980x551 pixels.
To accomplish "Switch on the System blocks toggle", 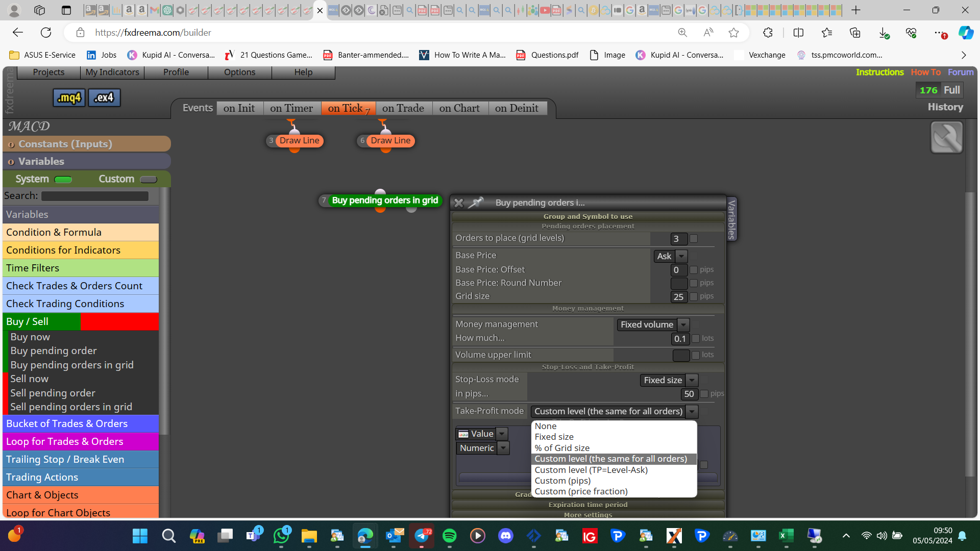I will pos(63,180).
